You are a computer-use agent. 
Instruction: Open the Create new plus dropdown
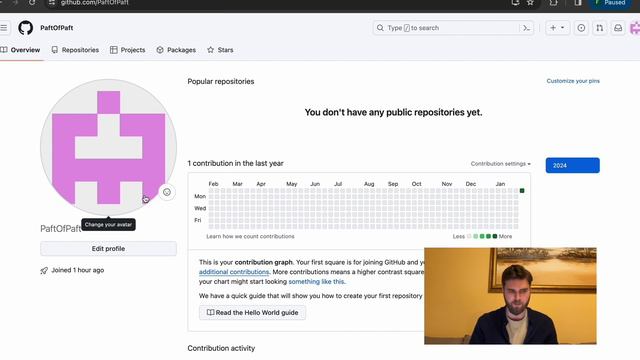click(557, 28)
